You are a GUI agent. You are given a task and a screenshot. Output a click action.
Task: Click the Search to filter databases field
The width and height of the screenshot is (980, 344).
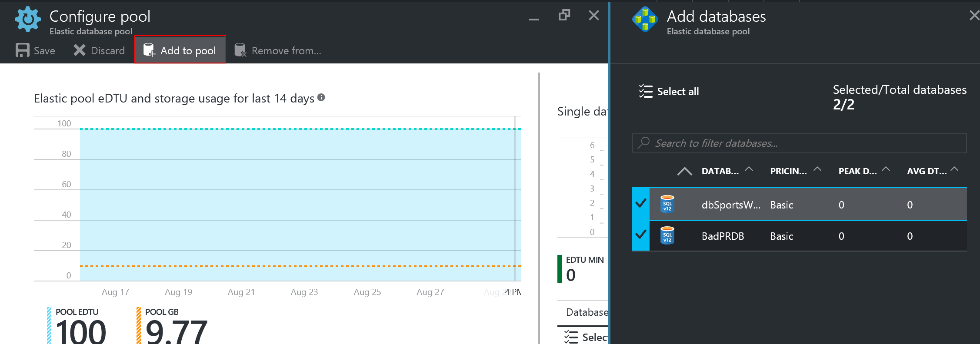tap(799, 143)
